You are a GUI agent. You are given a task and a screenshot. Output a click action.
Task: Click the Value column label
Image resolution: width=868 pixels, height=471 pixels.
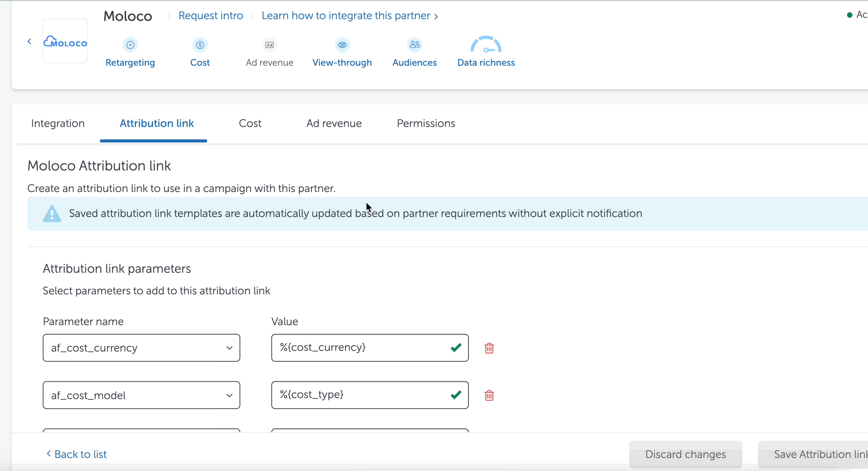pos(285,321)
